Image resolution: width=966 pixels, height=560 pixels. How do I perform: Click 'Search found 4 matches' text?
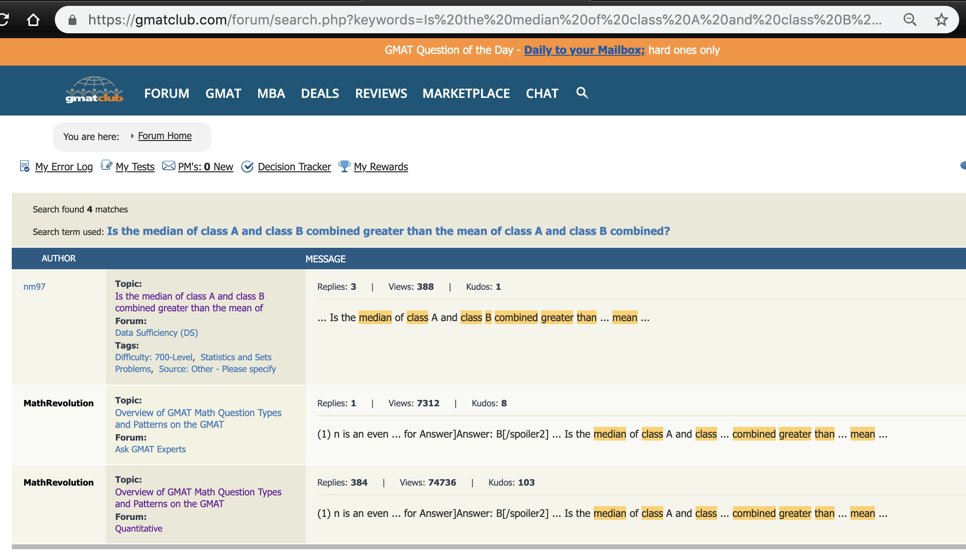[80, 210]
